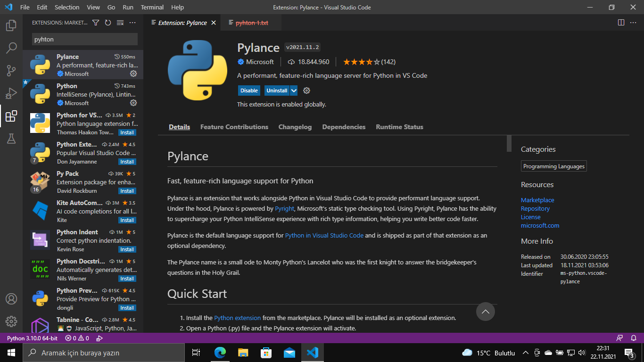644x362 pixels.
Task: Disable the Pylance extension
Action: point(249,90)
